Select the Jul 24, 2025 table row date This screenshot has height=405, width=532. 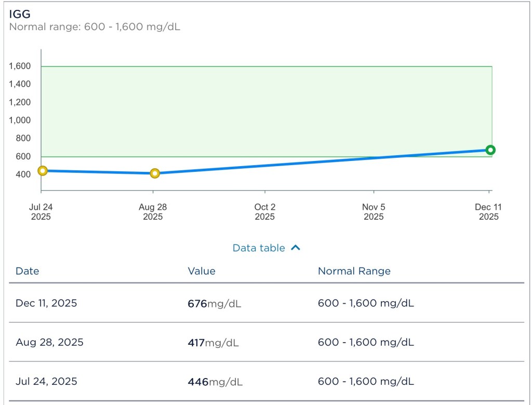(46, 382)
